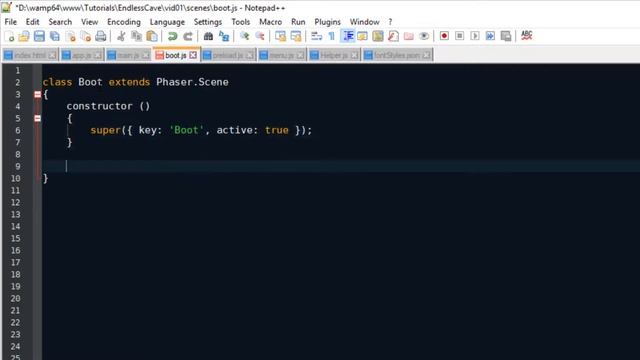The image size is (640, 360).
Task: Click Save Recorded Macro icon
Action: pyautogui.click(x=506, y=36)
